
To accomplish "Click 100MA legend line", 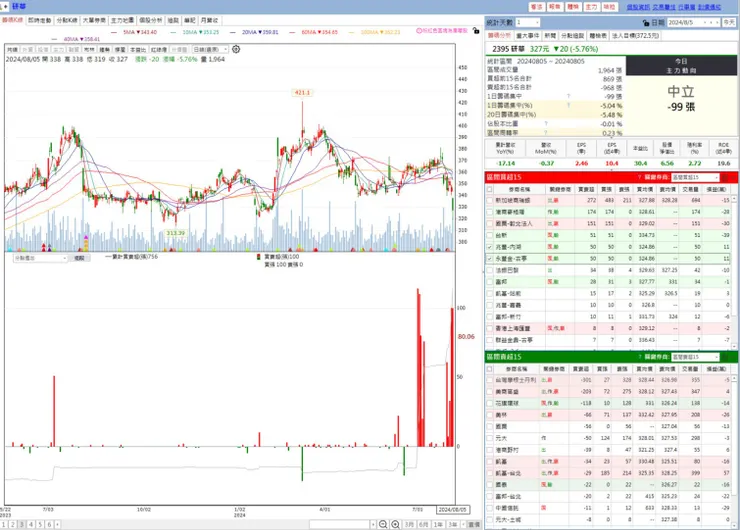I will click(x=374, y=32).
